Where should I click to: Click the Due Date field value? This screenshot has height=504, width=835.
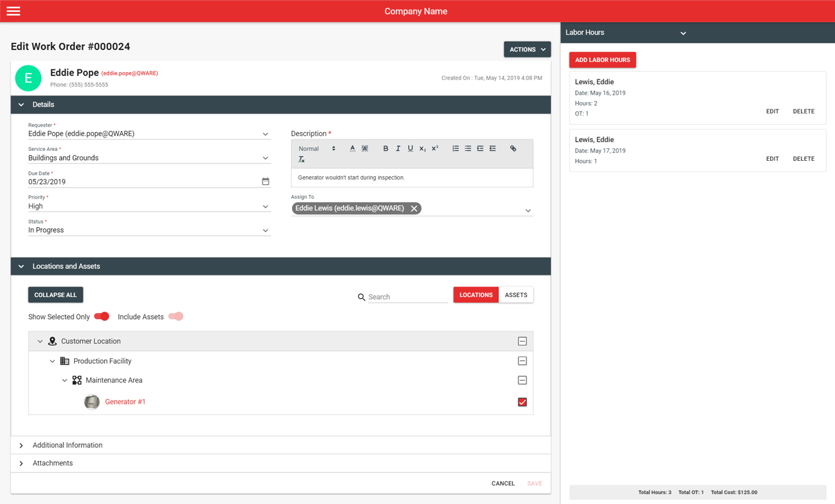(47, 182)
